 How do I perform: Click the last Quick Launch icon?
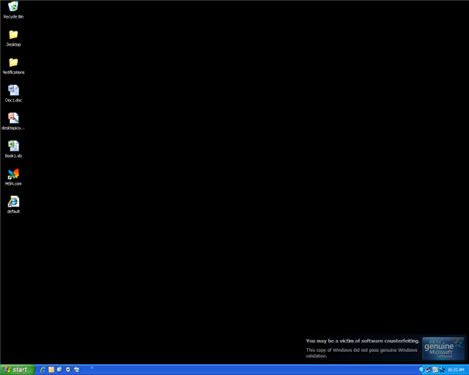coord(76,370)
